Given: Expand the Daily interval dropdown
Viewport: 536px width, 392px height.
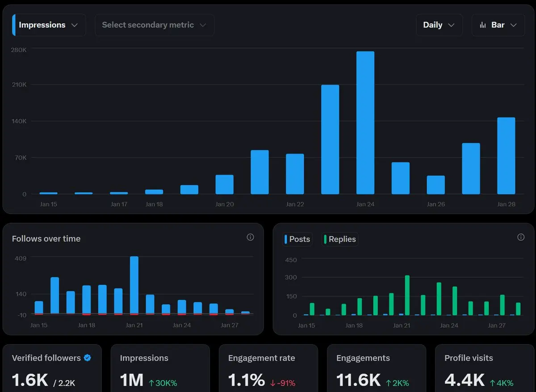Looking at the screenshot, I should click(x=439, y=25).
